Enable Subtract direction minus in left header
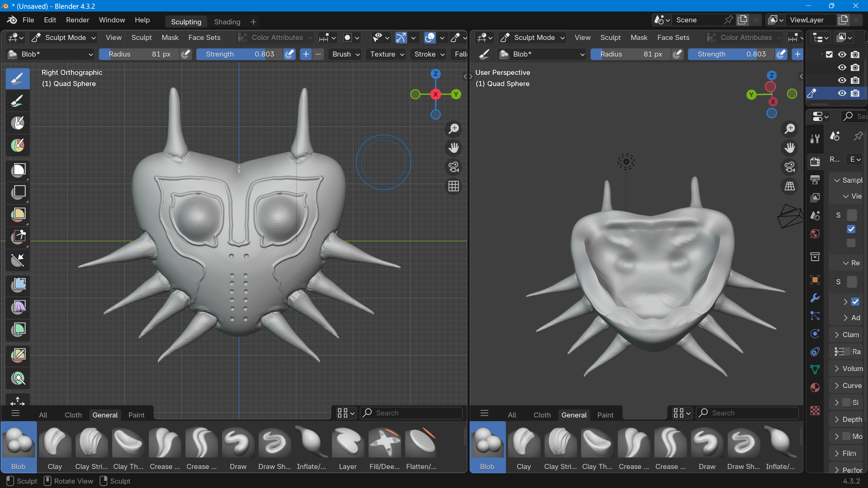Image resolution: width=868 pixels, height=488 pixels. click(x=318, y=54)
